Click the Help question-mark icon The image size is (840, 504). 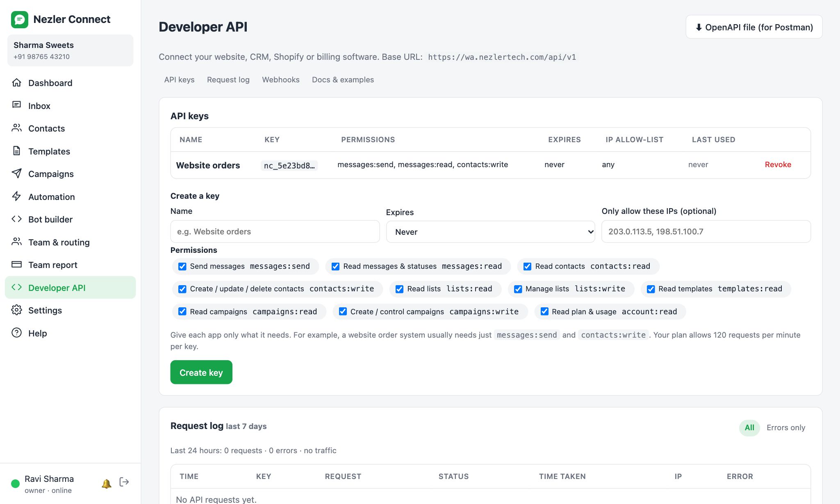click(16, 333)
